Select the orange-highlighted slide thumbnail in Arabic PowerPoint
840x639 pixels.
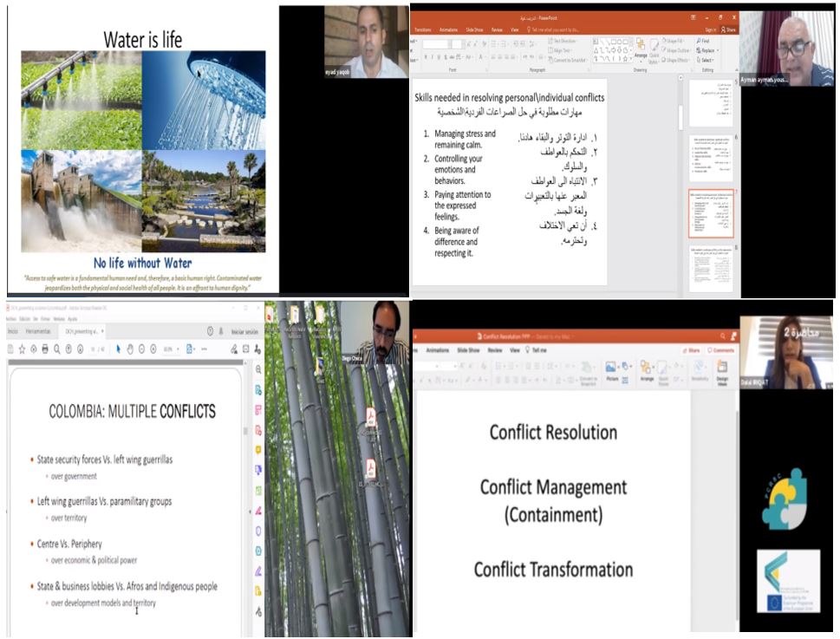pyautogui.click(x=711, y=213)
